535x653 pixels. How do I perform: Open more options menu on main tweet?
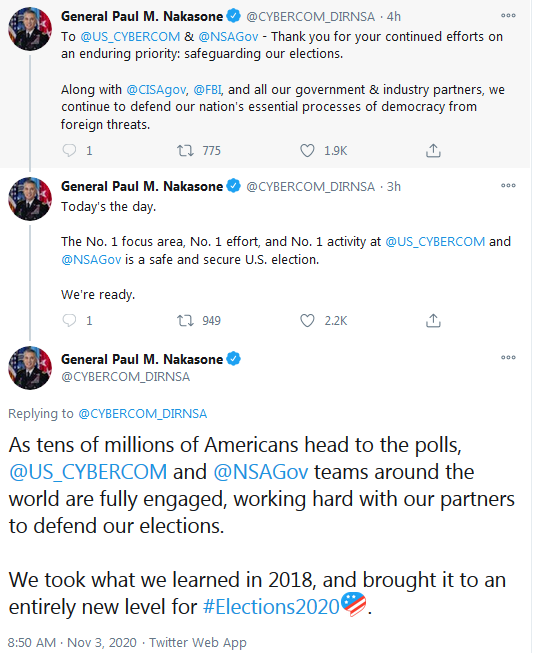click(508, 357)
